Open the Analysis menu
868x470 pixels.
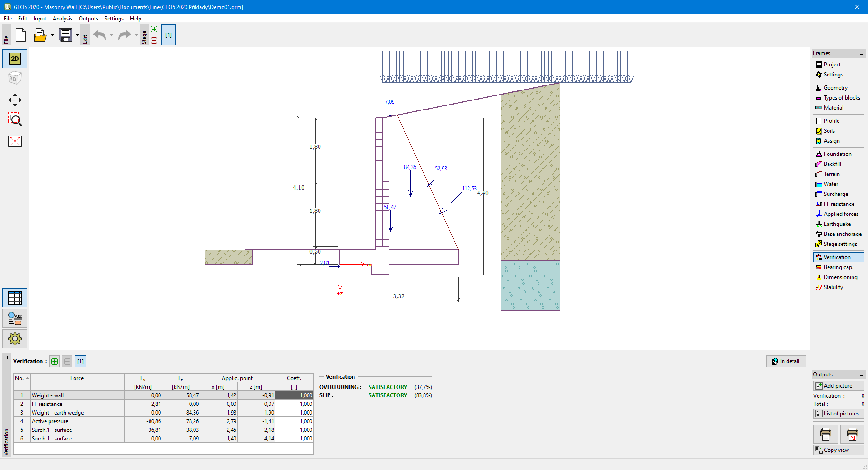click(62, 19)
